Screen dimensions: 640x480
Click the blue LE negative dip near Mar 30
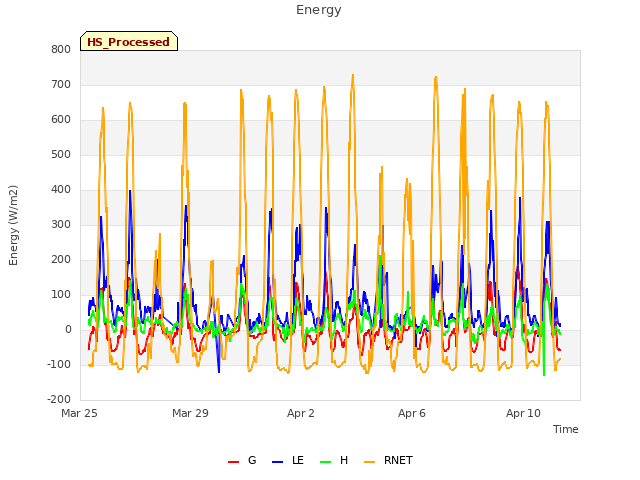219,371
